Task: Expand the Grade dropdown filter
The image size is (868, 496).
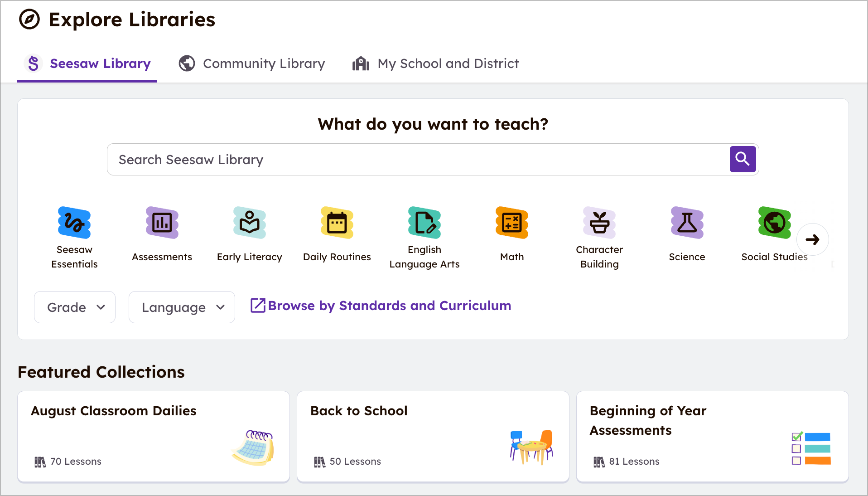Action: 75,307
